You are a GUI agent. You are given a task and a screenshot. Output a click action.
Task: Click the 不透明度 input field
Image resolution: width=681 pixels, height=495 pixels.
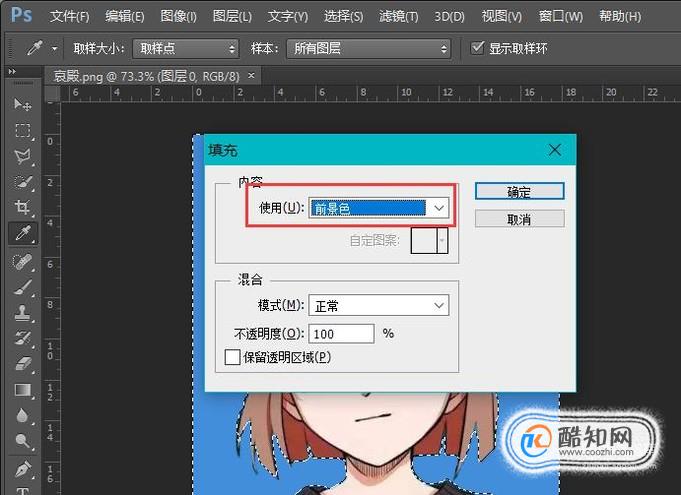click(x=341, y=333)
